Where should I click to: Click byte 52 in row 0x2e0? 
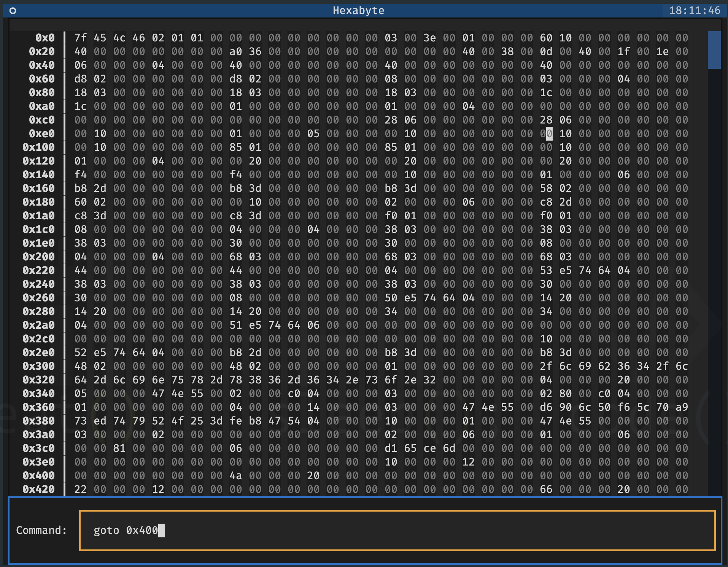click(81, 352)
